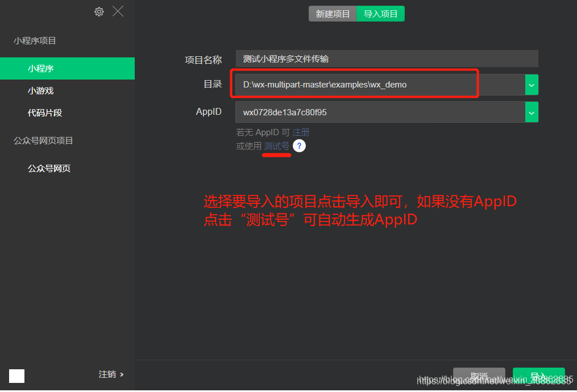Click the question mark help icon beside 测试号
The height and width of the screenshot is (392, 577).
299,146
